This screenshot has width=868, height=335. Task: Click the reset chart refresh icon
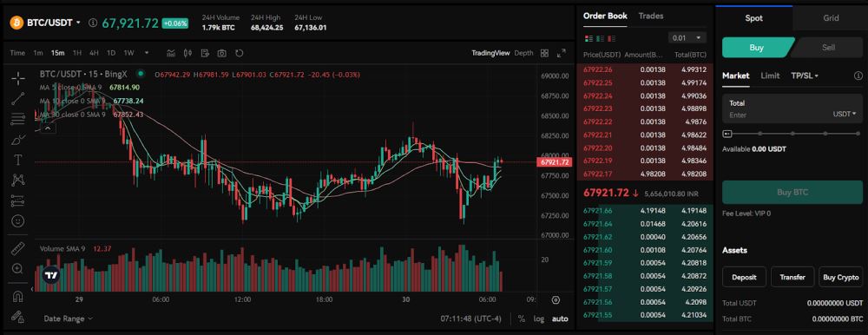pos(240,53)
